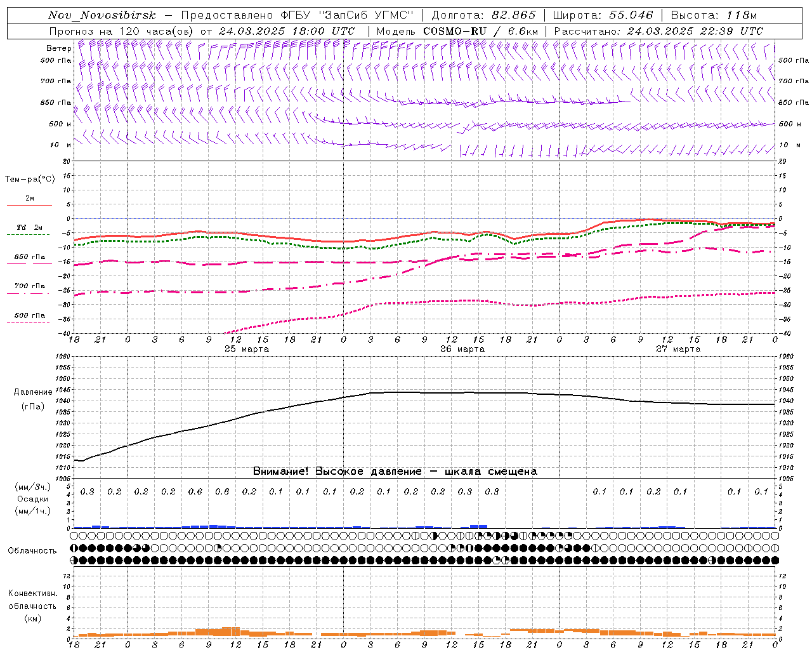Click the 'Прогноз на 120 часа(ов)' forecast header
This screenshot has width=812, height=650.
pos(122,31)
